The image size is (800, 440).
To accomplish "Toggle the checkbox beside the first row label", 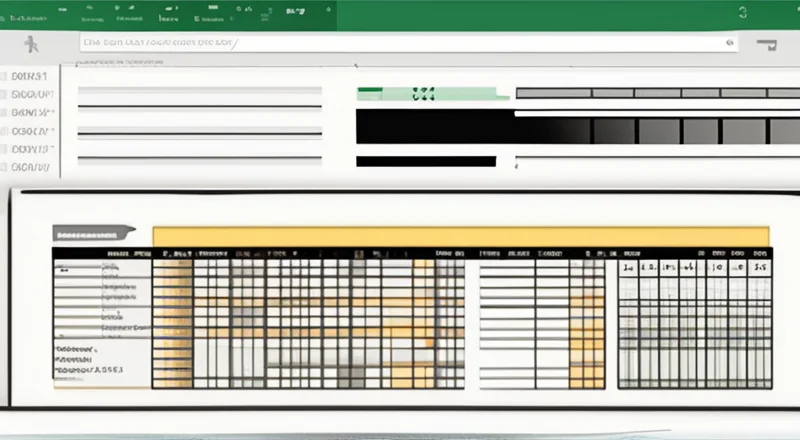I will point(4,76).
